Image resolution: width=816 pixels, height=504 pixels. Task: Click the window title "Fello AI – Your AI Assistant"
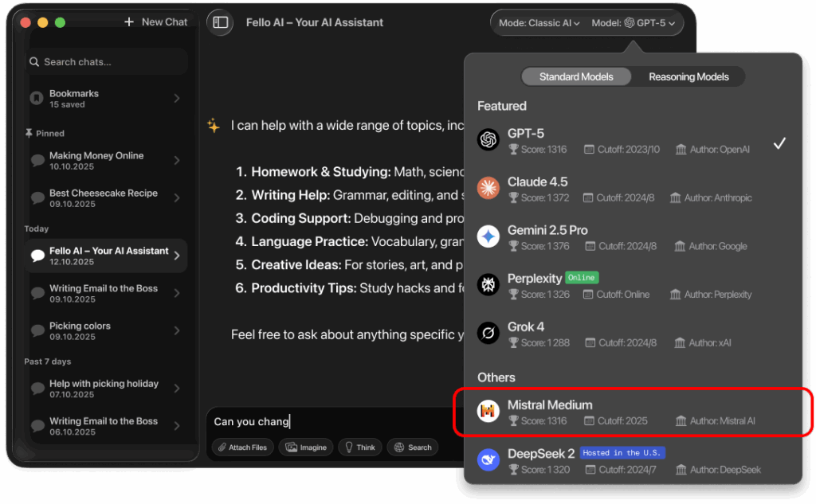(x=314, y=22)
